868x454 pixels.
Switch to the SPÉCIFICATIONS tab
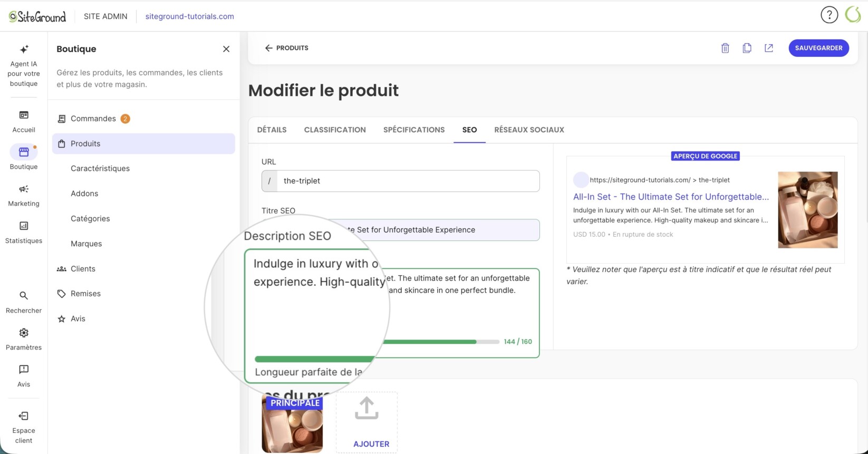(x=414, y=130)
